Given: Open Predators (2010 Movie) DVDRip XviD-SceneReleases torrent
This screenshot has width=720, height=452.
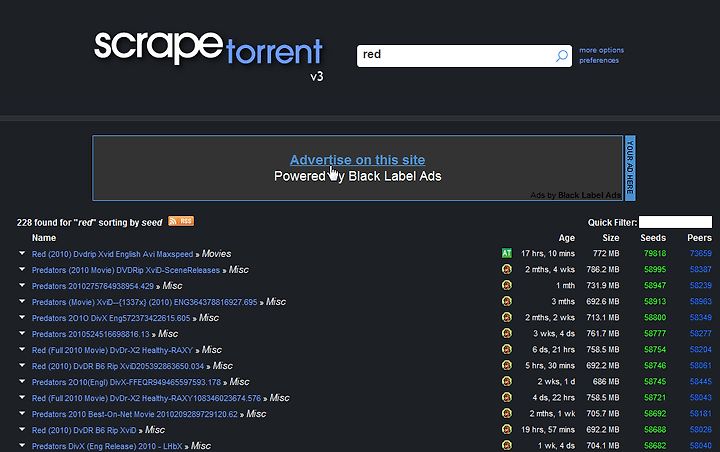Looking at the screenshot, I should tap(126, 270).
